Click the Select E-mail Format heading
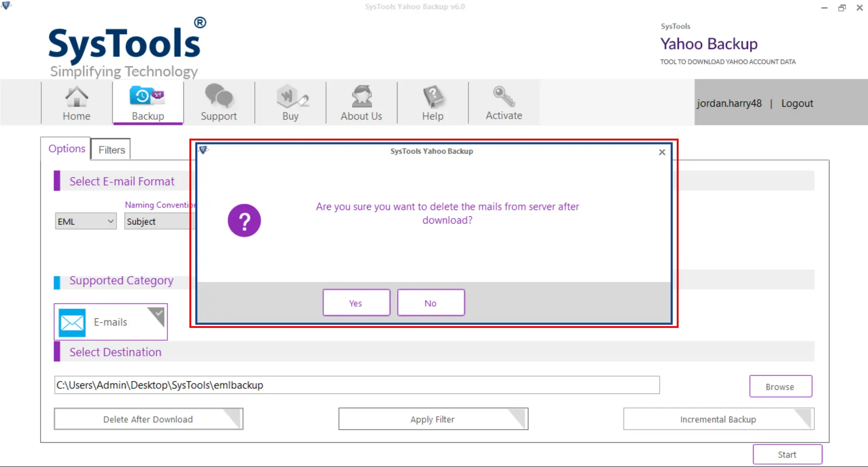 click(122, 181)
